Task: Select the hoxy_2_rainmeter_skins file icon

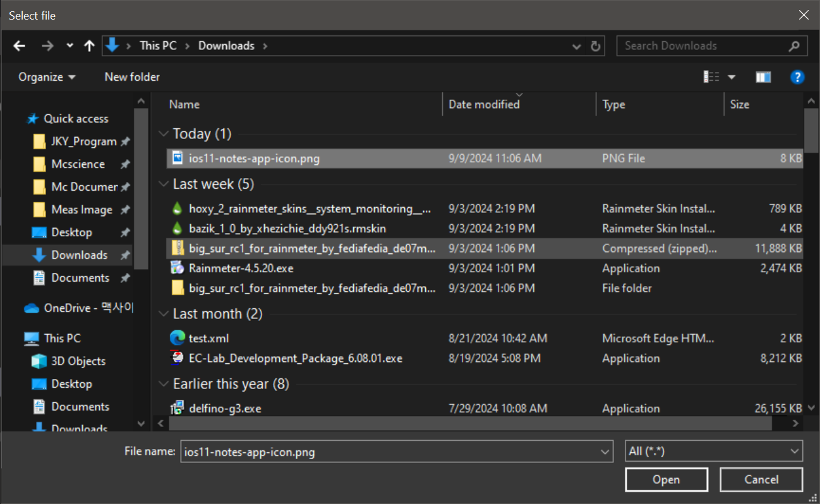Action: coord(178,208)
